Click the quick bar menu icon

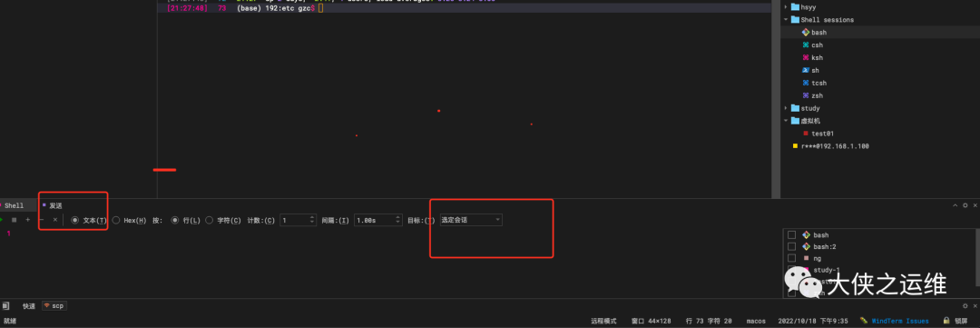click(x=5, y=306)
